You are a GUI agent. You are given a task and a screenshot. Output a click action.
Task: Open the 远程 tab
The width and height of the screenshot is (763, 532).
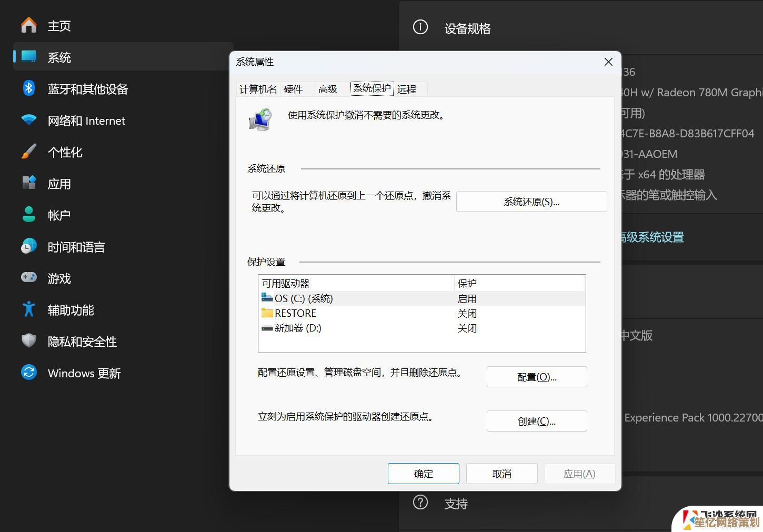tap(407, 89)
